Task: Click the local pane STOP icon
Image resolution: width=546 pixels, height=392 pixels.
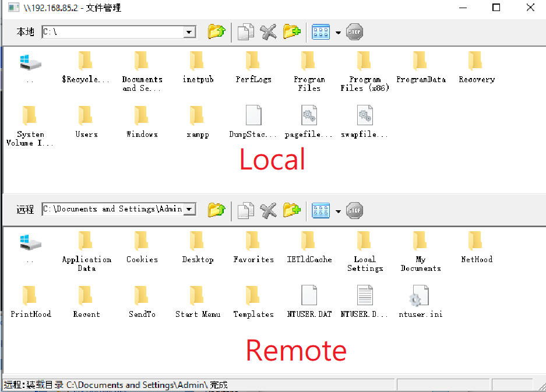Action: (x=354, y=32)
